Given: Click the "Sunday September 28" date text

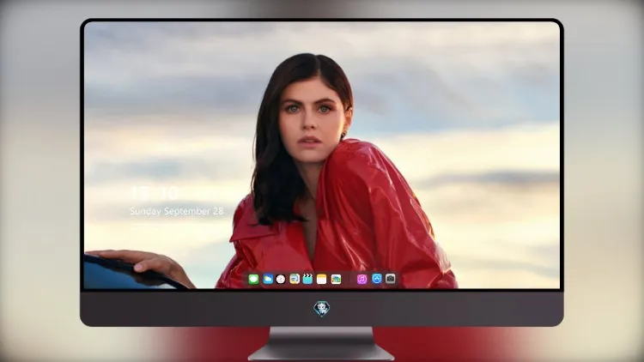Looking at the screenshot, I should pos(177,211).
